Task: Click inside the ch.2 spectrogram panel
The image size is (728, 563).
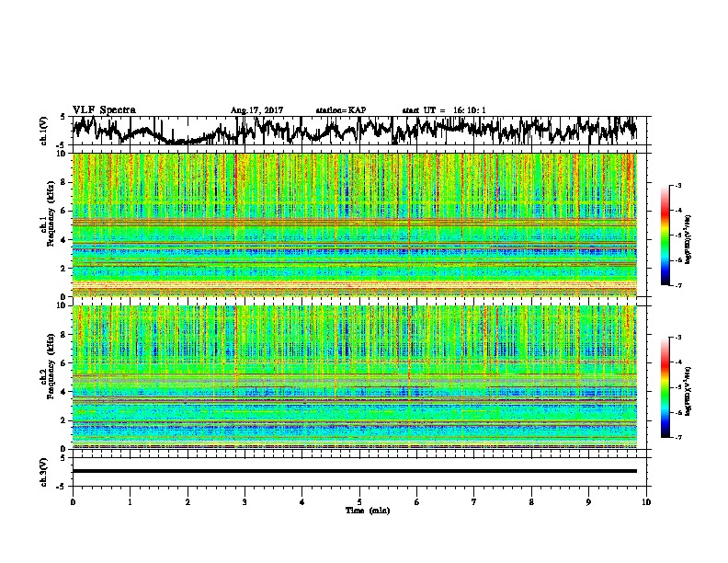Action: click(x=354, y=377)
